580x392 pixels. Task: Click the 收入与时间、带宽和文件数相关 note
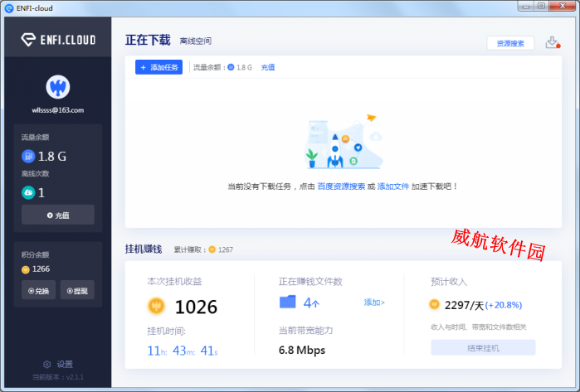(x=479, y=327)
